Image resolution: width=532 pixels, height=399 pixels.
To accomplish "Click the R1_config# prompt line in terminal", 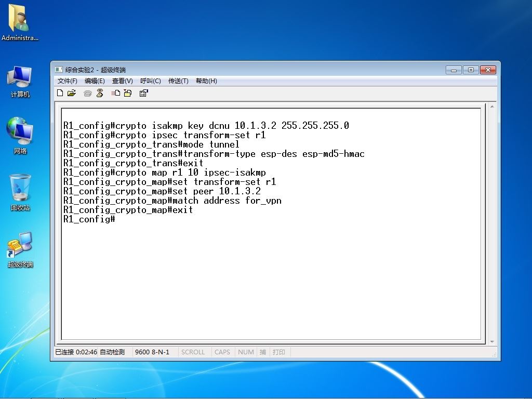I will (89, 219).
